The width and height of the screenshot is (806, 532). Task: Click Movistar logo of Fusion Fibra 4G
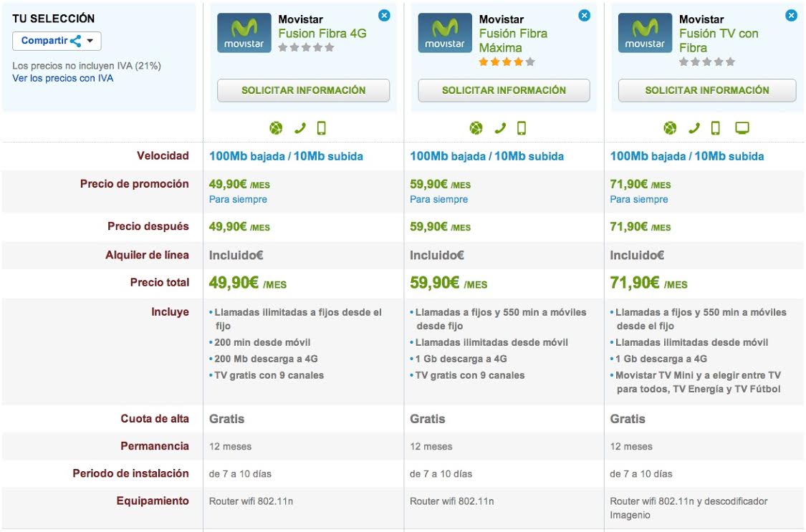[244, 33]
